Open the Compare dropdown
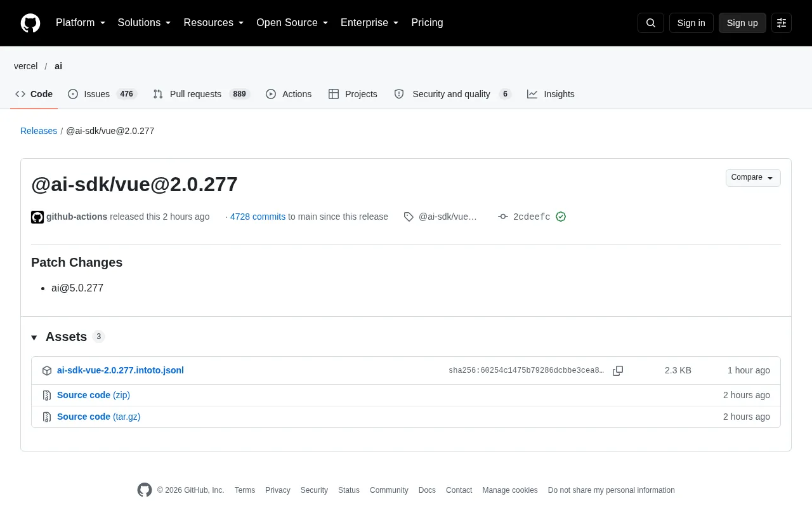This screenshot has height=508, width=812. point(753,178)
